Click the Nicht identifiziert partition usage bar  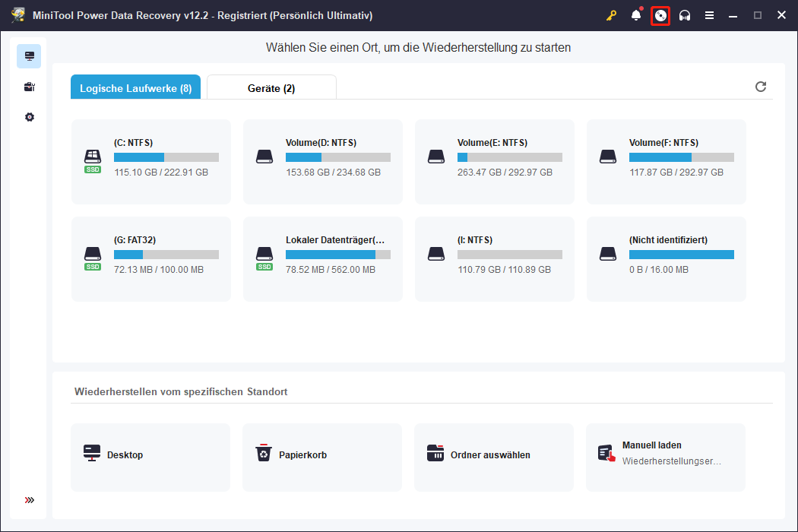tap(681, 255)
